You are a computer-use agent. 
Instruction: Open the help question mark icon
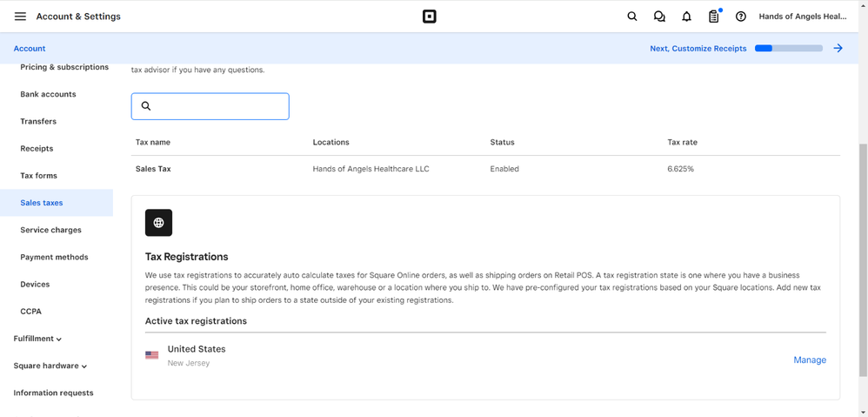[x=741, y=17]
